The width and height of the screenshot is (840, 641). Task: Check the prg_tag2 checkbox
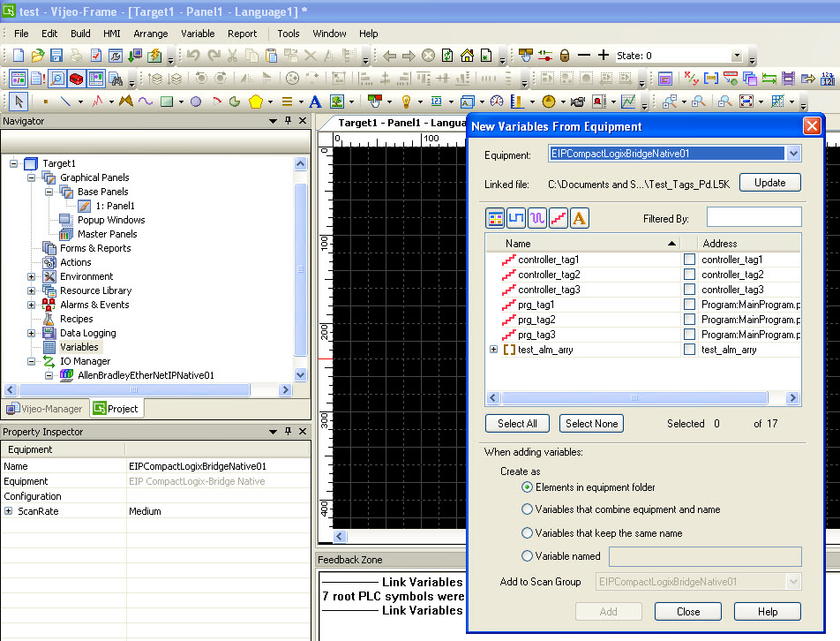(689, 320)
